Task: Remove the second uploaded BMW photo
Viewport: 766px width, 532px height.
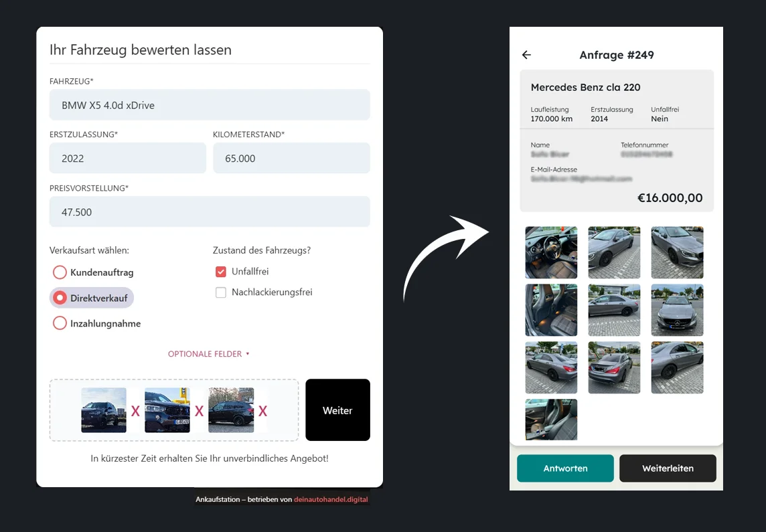Action: click(199, 411)
